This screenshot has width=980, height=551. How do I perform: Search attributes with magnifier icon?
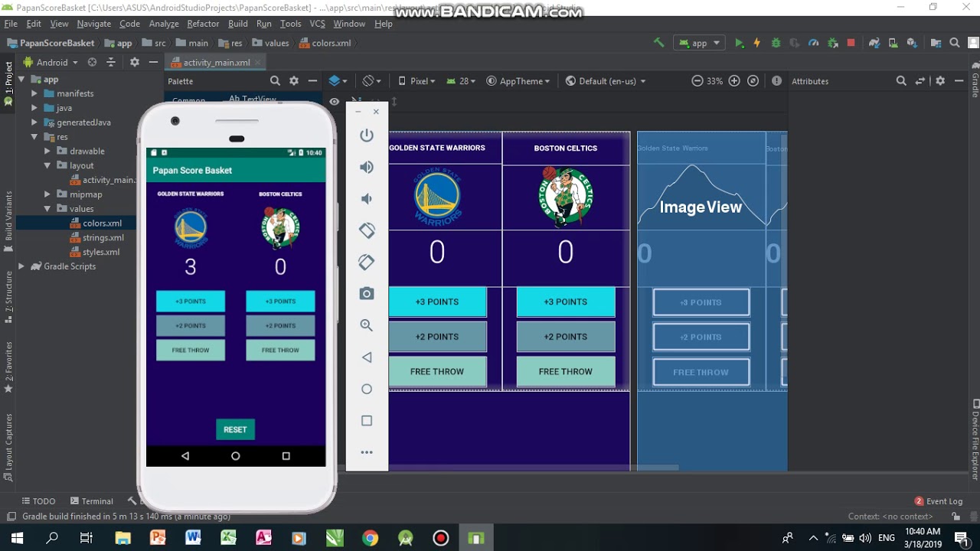[901, 80]
